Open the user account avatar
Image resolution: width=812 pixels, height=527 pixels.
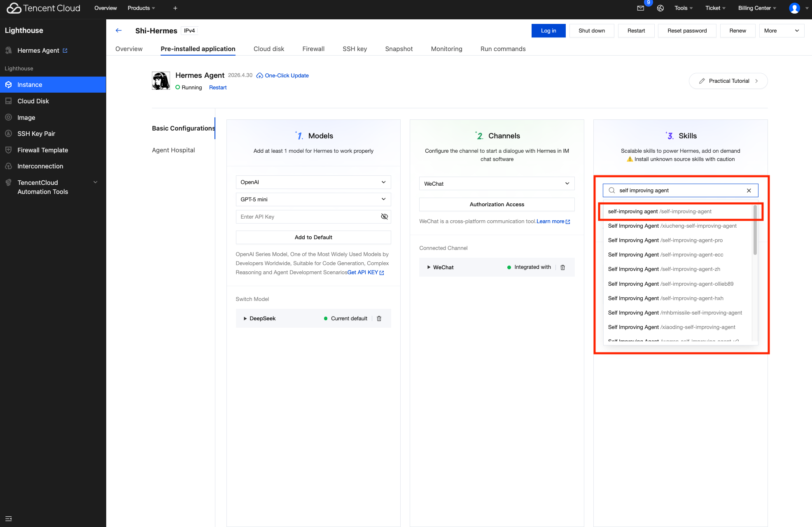pyautogui.click(x=794, y=8)
